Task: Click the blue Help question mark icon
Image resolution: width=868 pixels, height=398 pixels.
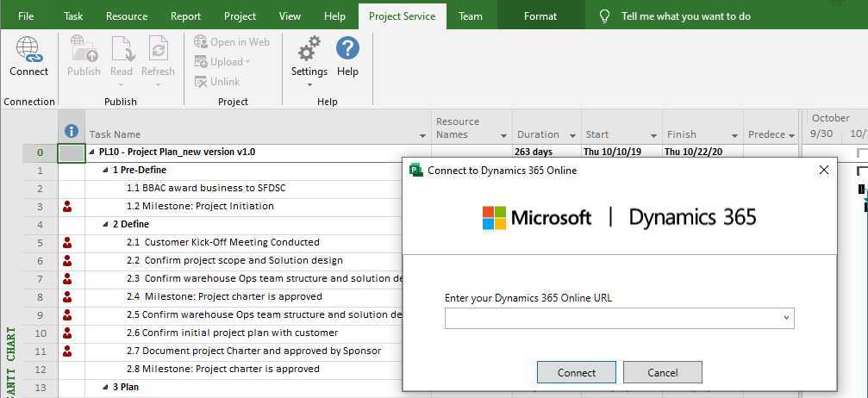Action: click(347, 49)
